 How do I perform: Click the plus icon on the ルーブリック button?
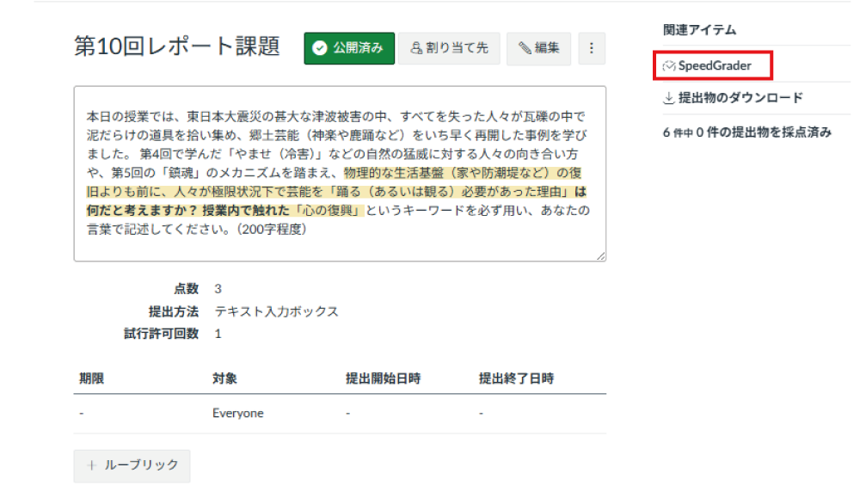91,465
